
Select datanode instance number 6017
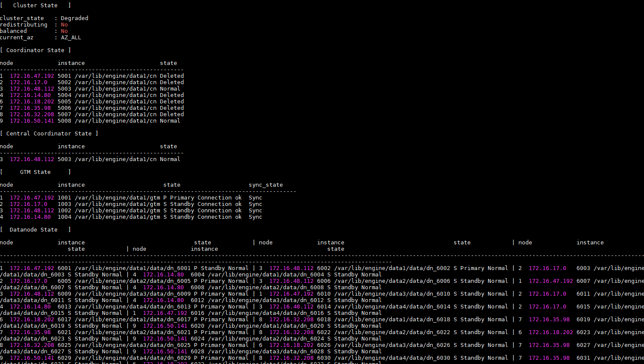click(64, 320)
